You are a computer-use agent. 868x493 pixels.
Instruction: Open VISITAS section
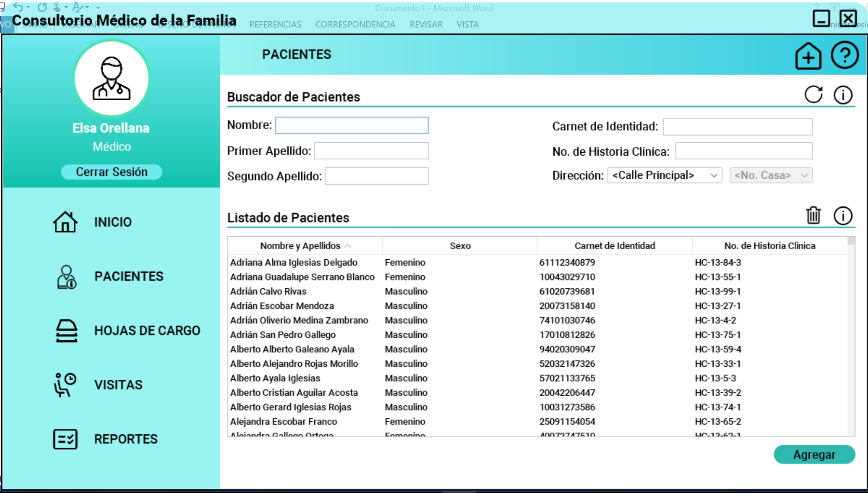click(118, 385)
